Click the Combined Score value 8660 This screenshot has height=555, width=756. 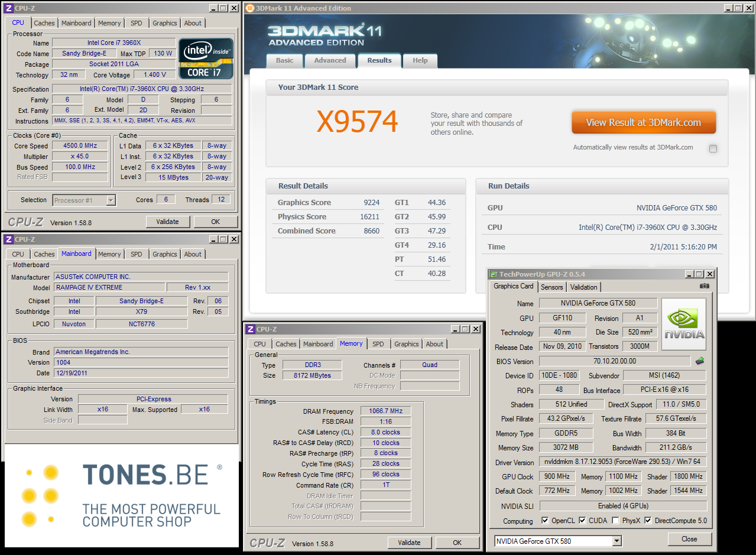coord(371,231)
